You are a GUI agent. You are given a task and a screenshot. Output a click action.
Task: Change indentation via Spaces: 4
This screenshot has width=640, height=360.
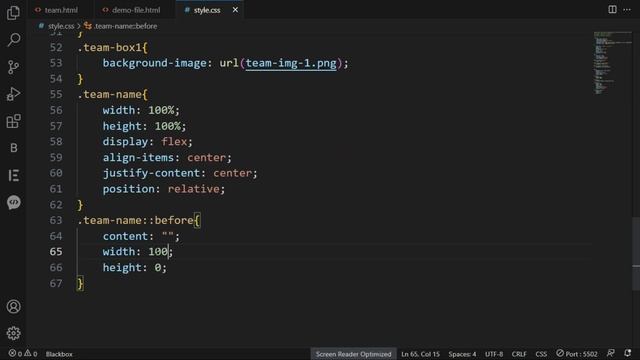coord(462,354)
